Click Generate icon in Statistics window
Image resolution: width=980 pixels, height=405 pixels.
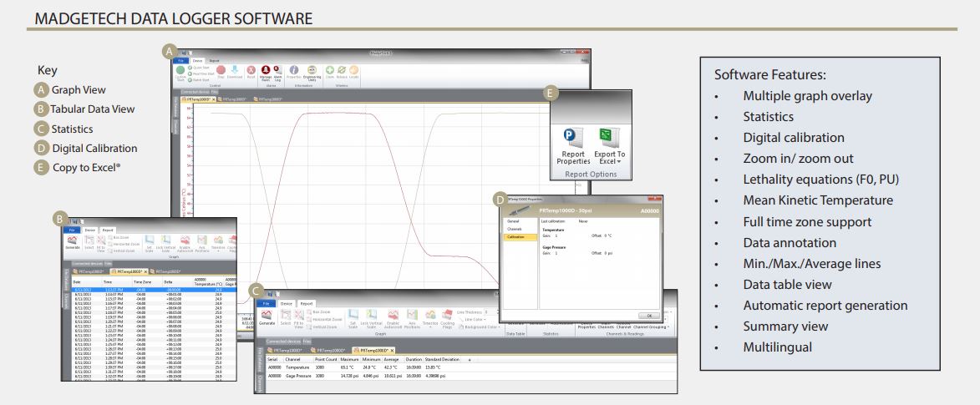tap(267, 315)
